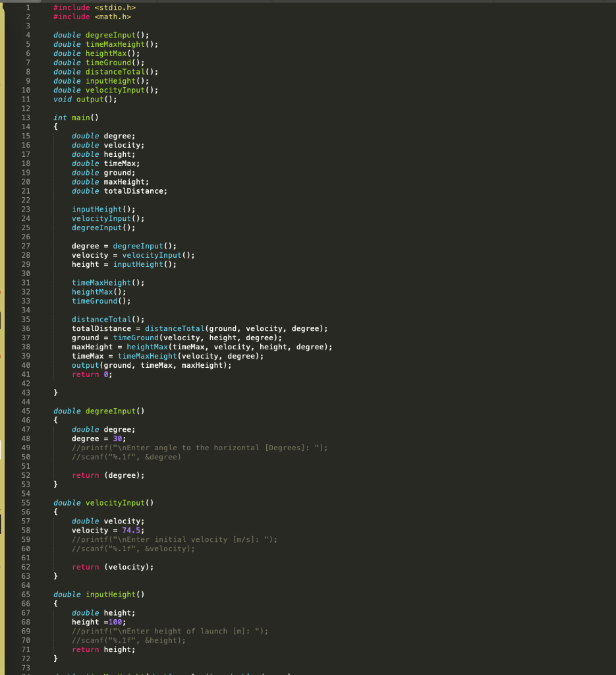
Task: Click the closing brace on line 43
Action: tap(55, 392)
